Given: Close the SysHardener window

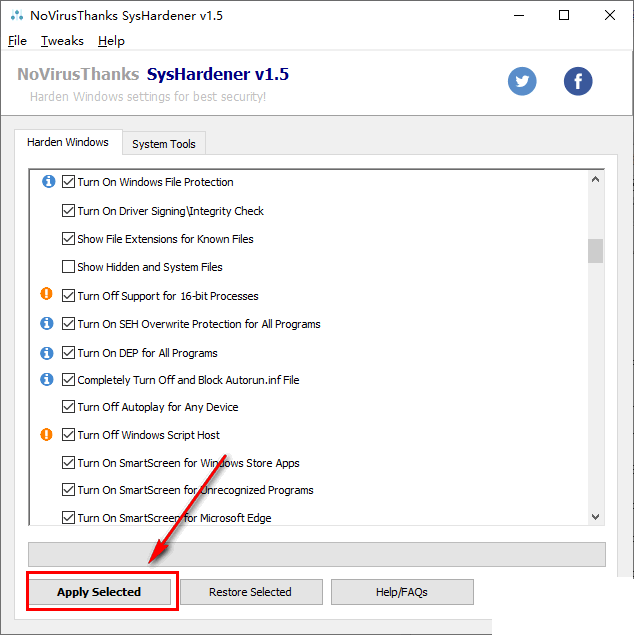Looking at the screenshot, I should (609, 15).
